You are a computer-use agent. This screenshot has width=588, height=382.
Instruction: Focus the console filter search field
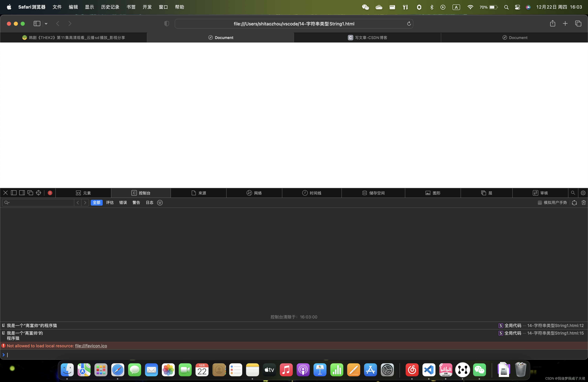(38, 203)
